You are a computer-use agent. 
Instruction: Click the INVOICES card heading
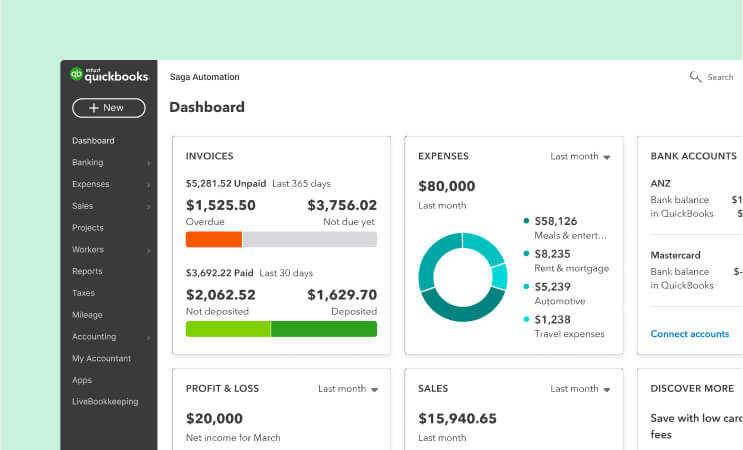pyautogui.click(x=209, y=156)
